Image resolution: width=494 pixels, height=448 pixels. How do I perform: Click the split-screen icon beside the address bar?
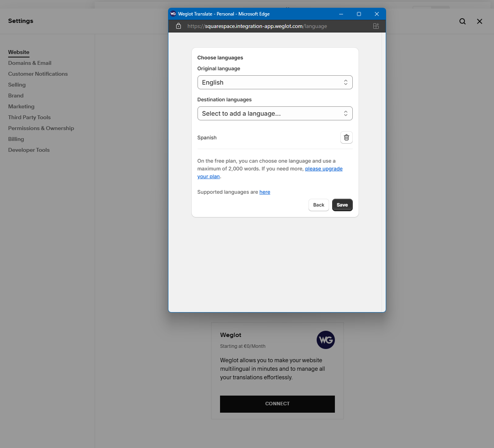coord(376,26)
